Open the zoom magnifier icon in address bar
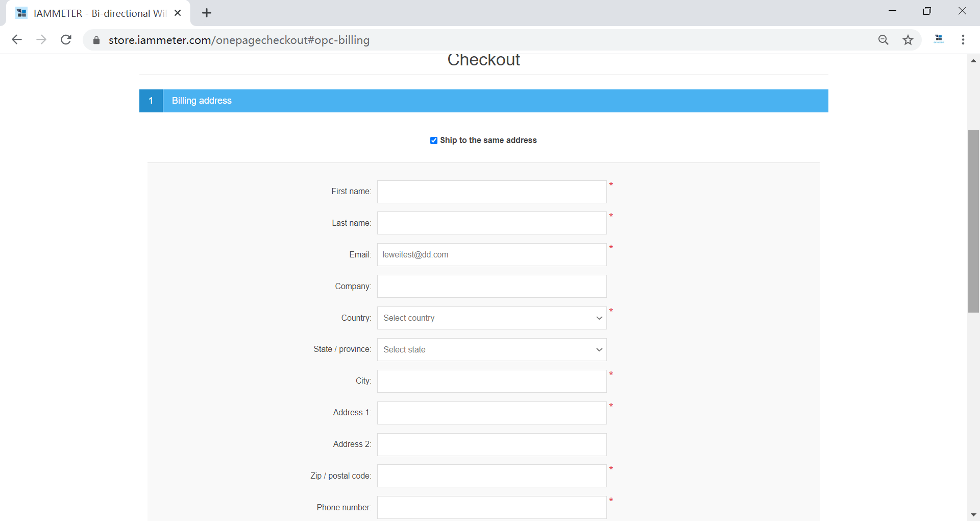980x521 pixels. pos(884,40)
